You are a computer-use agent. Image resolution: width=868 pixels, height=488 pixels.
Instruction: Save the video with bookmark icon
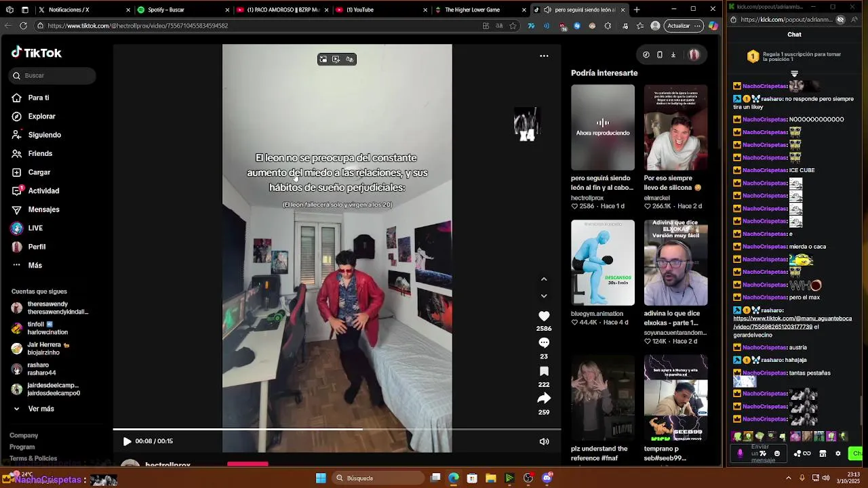point(544,371)
